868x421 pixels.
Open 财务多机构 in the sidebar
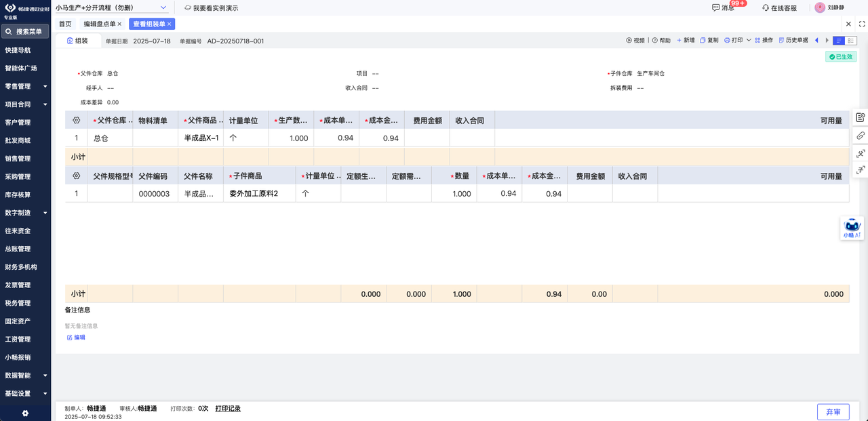[21, 267]
